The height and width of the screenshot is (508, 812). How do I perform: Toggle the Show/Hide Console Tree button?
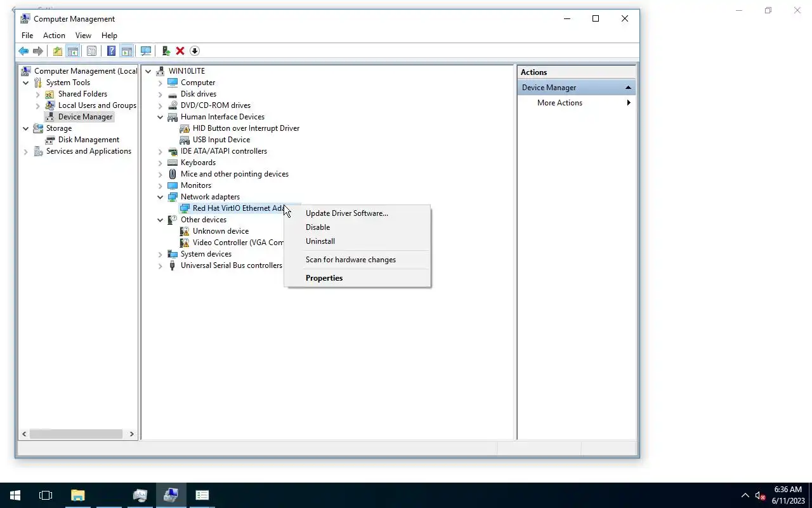[73, 51]
